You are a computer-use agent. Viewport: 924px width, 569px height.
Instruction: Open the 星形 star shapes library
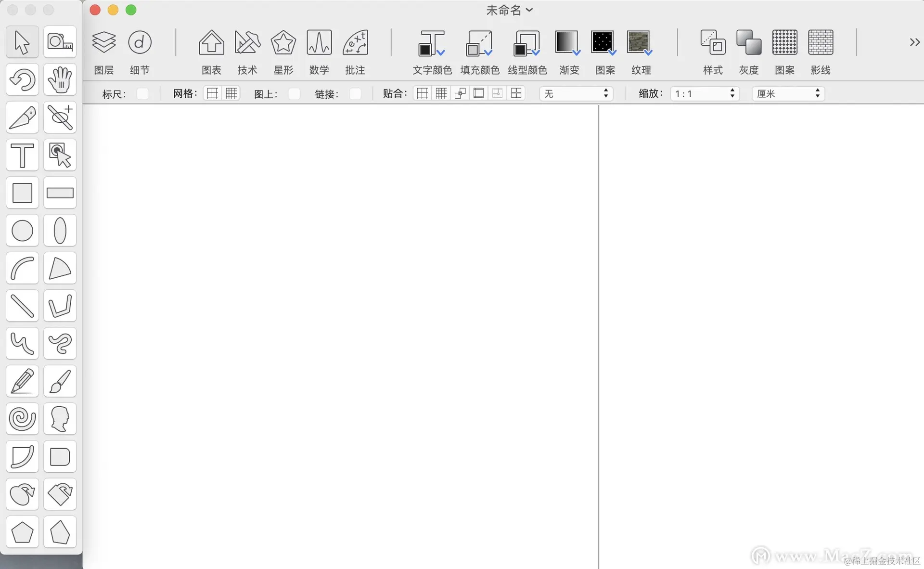click(283, 43)
